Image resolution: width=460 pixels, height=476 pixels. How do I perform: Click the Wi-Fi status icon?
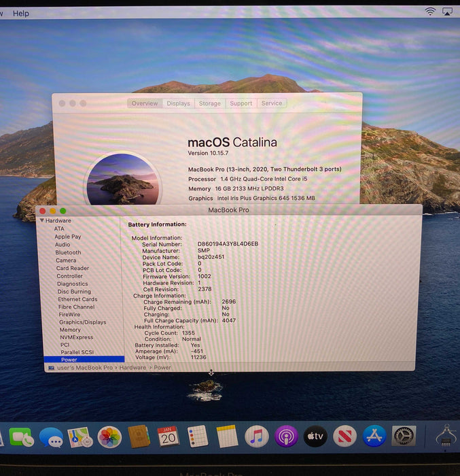pos(430,12)
